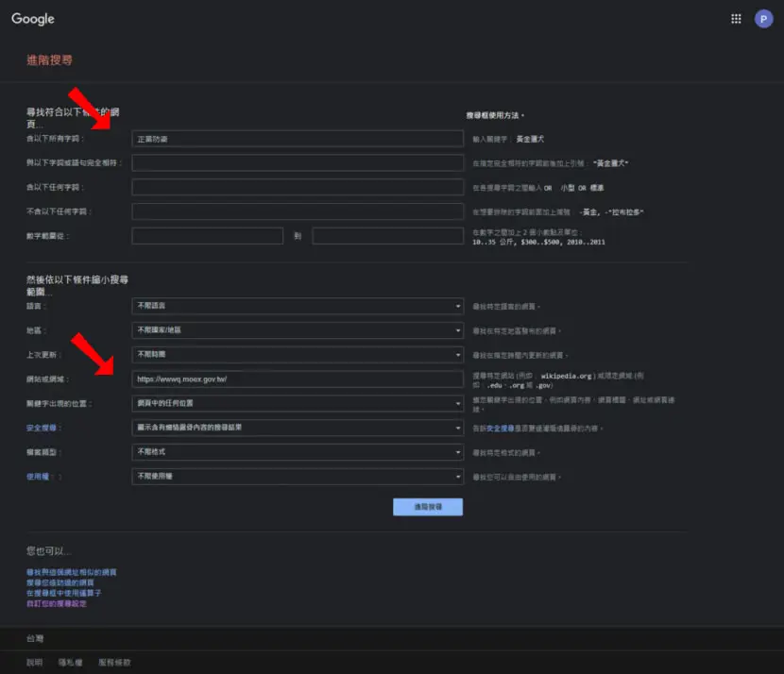This screenshot has height=674, width=784.
Task: Open the account profile avatar
Action: click(763, 19)
